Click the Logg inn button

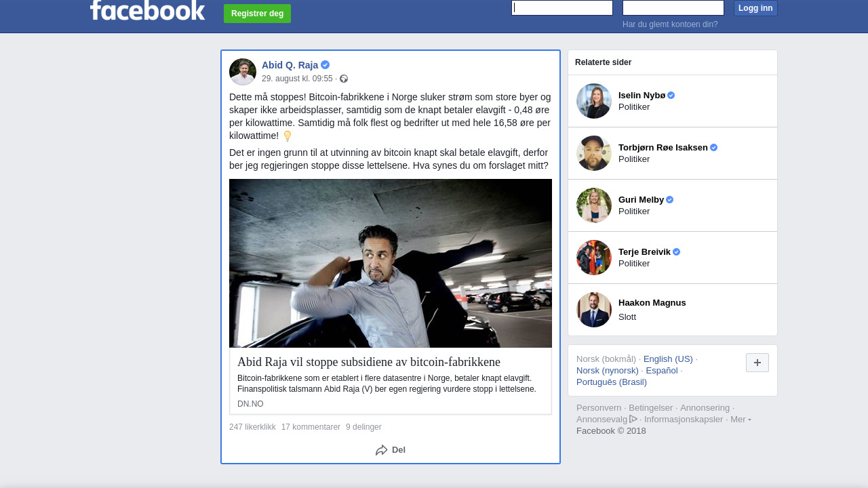755,8
